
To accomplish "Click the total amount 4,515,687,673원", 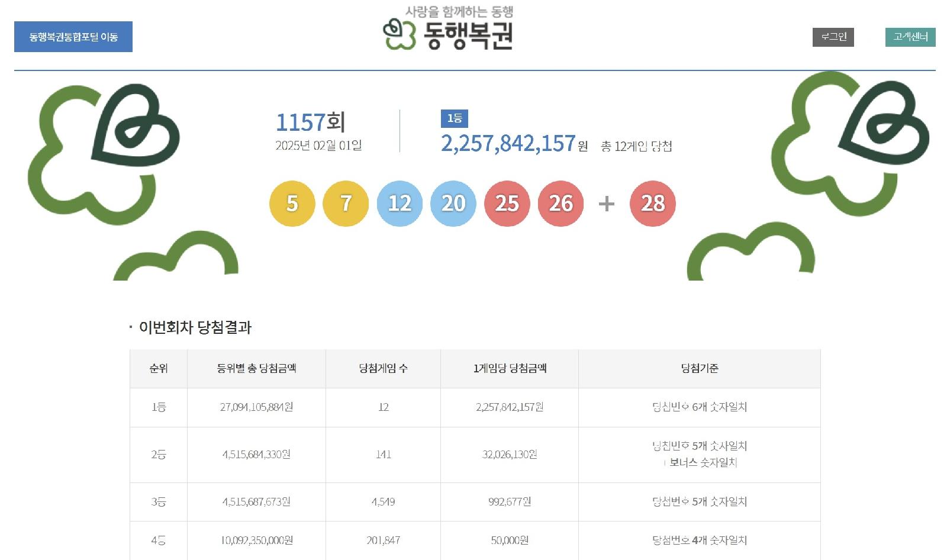I will click(256, 502).
